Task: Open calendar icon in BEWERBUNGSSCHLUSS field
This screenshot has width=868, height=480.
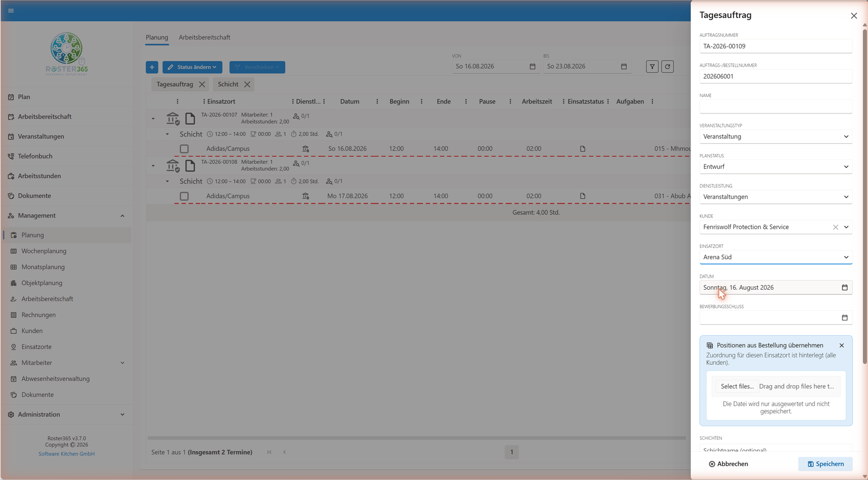Action: 845,318
